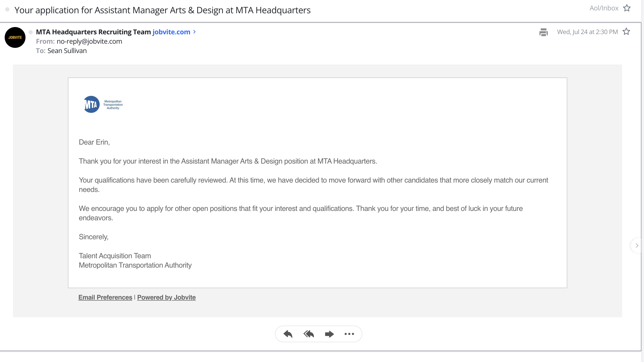Open the more actions ellipsis menu
This screenshot has width=644, height=362.
pyautogui.click(x=349, y=334)
